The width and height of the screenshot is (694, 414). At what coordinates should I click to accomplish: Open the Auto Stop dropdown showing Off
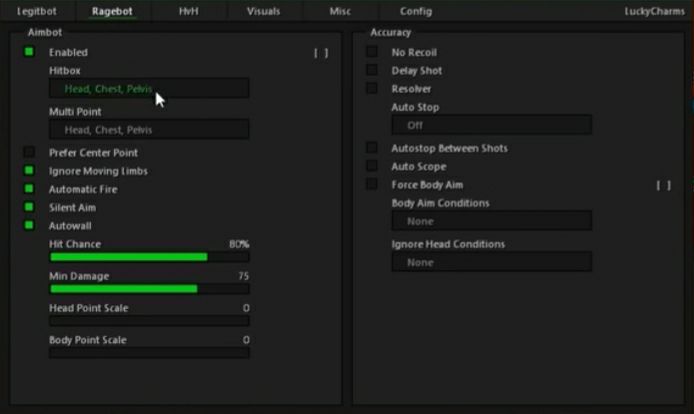click(492, 125)
